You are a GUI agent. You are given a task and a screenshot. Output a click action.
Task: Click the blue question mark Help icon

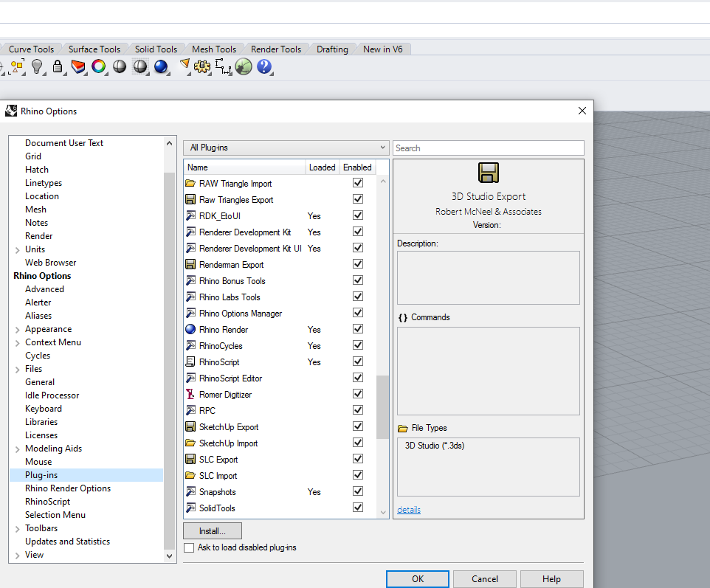coord(264,67)
